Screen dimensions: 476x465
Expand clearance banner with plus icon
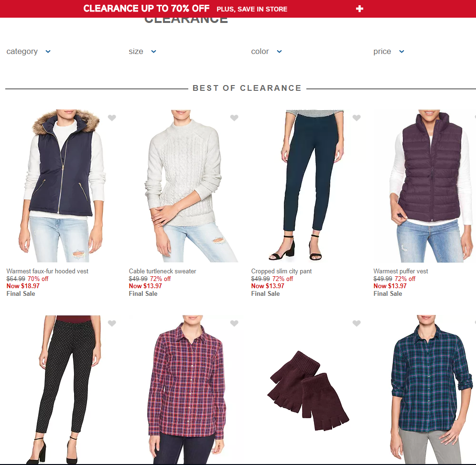pos(359,9)
